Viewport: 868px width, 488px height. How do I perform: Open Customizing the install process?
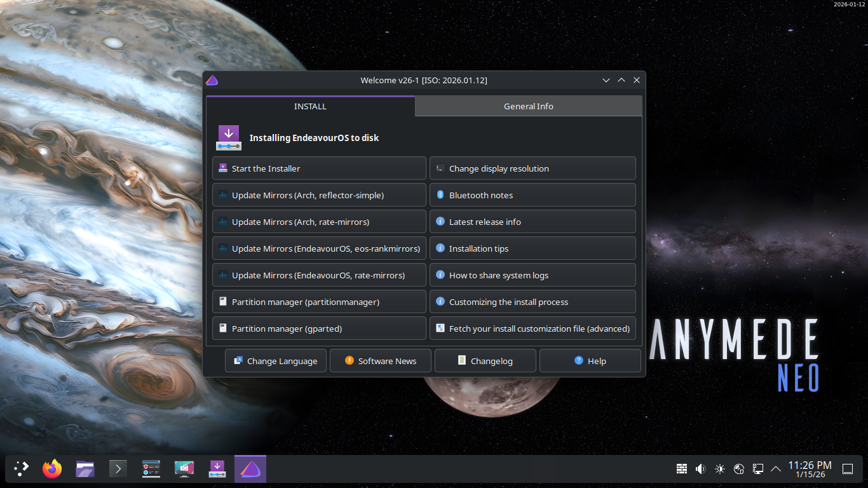pyautogui.click(x=532, y=302)
